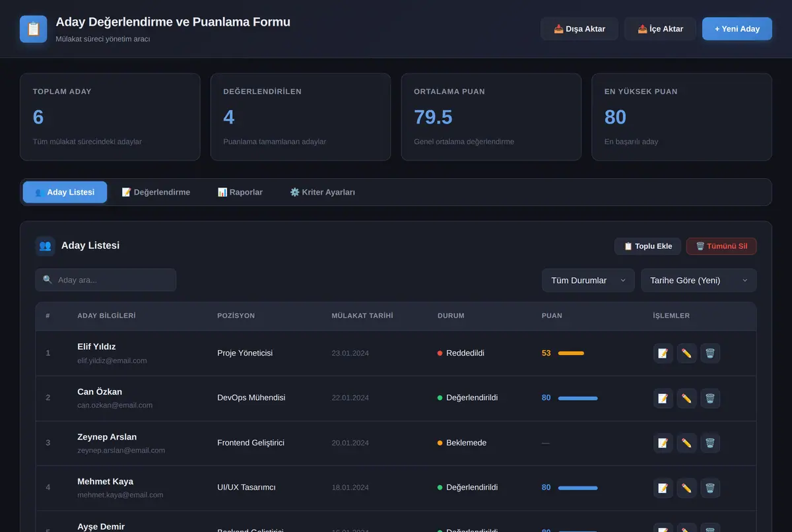Image resolution: width=792 pixels, height=532 pixels.
Task: Delete Mehmet Kaya with the trash icon
Action: point(710,488)
